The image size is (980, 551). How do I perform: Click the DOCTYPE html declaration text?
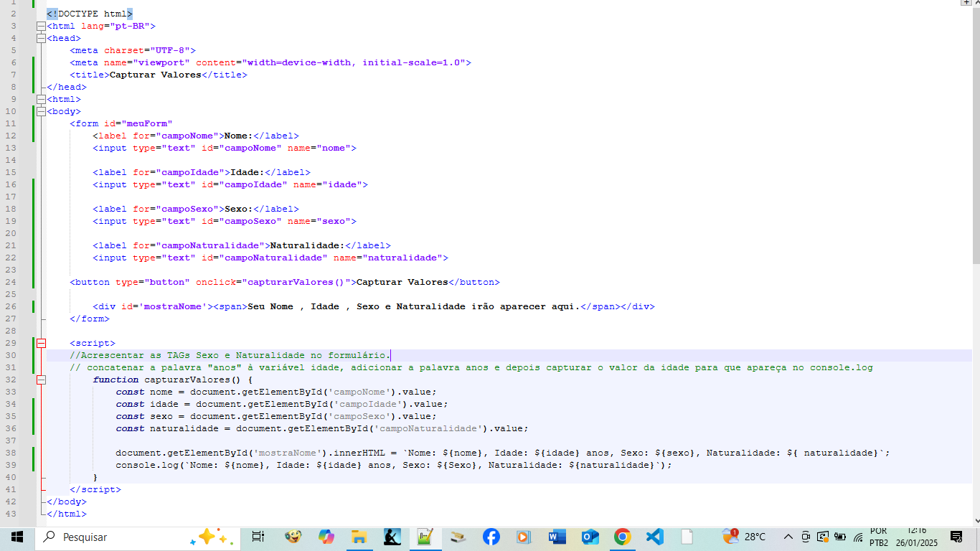pos(90,14)
